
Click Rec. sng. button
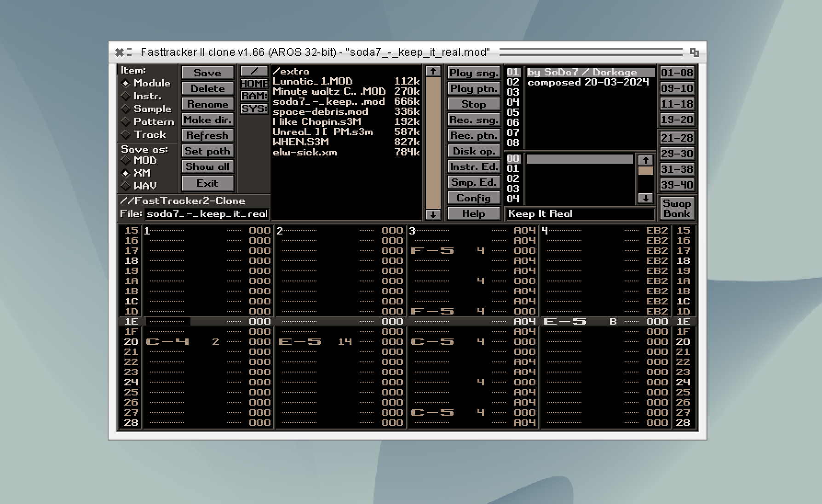[473, 120]
